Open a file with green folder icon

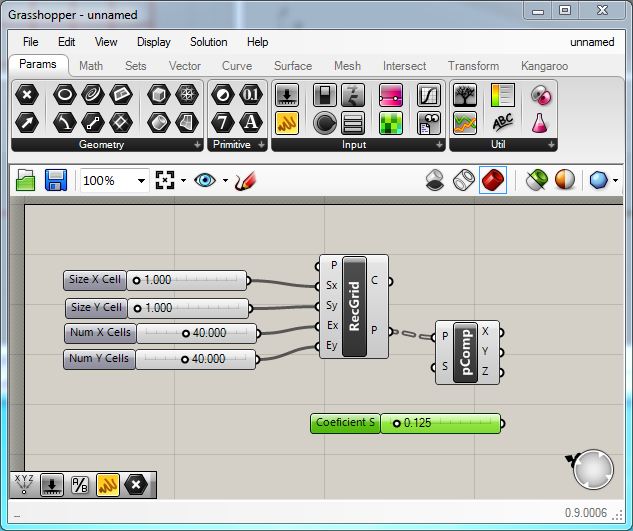(26, 180)
